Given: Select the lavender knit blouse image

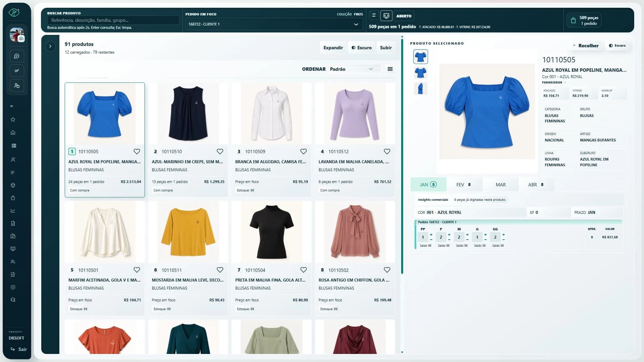Looking at the screenshot, I should pyautogui.click(x=355, y=114).
